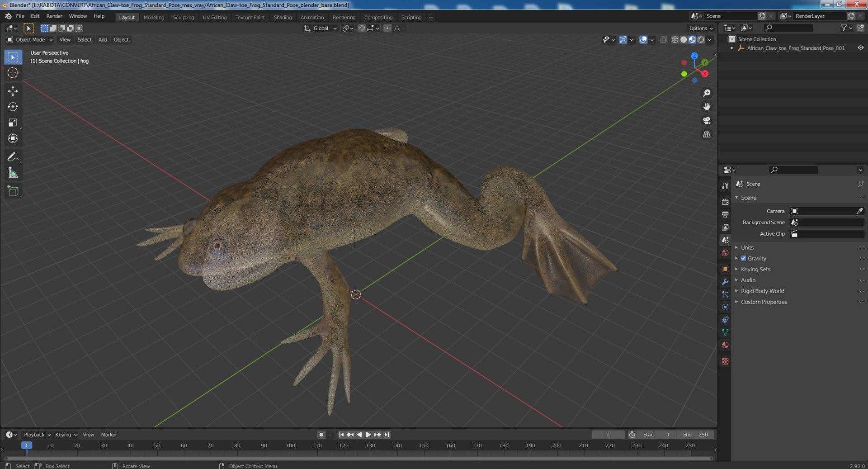
Task: Open Object Mode dropdown
Action: point(30,40)
